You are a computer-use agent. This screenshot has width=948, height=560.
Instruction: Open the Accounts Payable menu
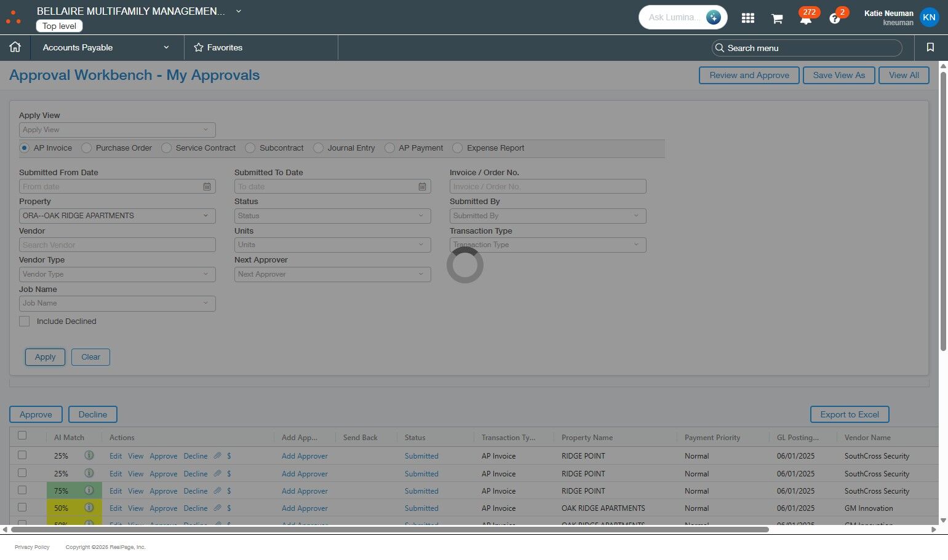(x=105, y=47)
